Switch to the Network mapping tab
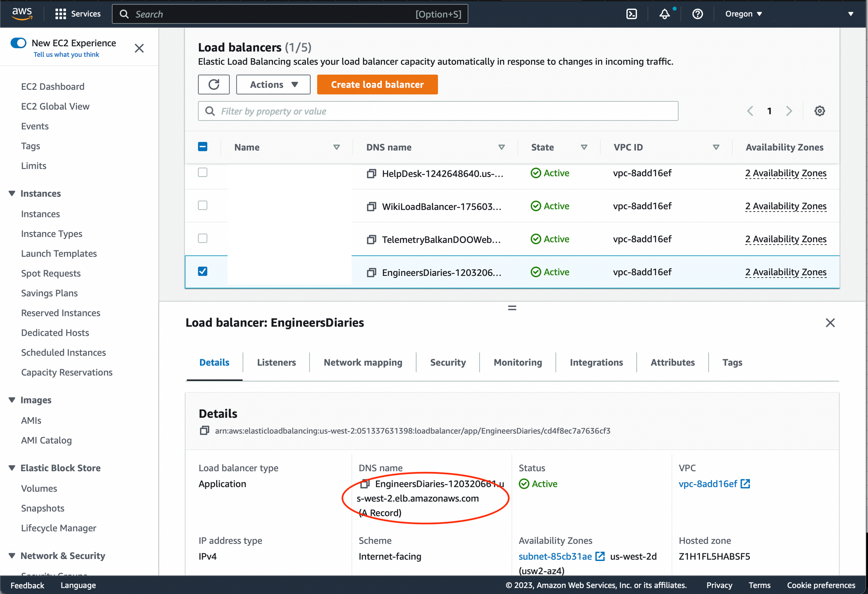Screen dimensions: 868x594 pos(363,362)
